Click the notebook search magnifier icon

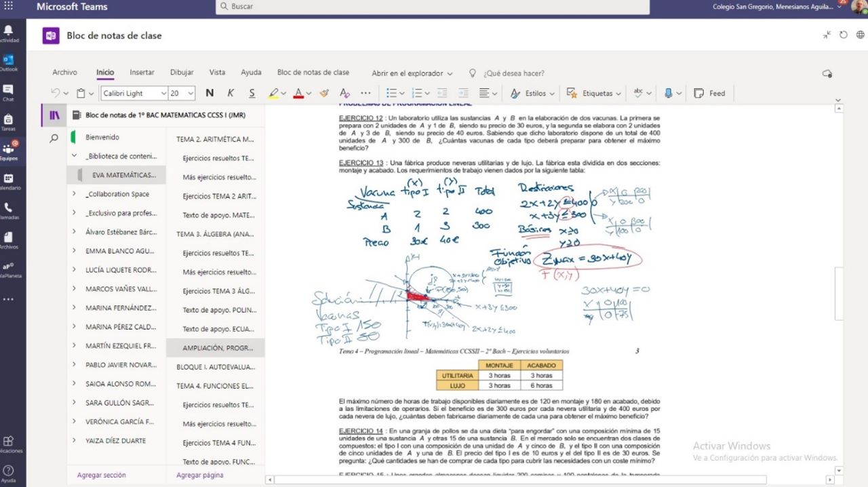54,138
